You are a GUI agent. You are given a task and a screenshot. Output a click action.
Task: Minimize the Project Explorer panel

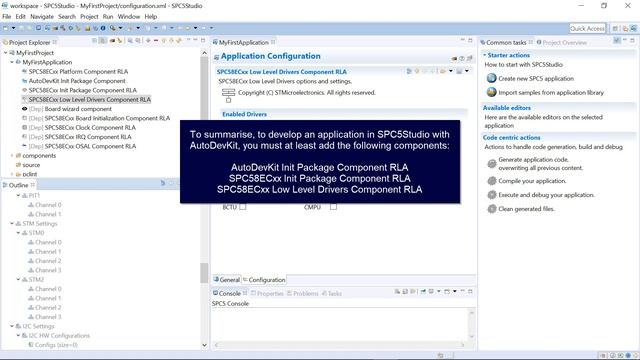(196, 40)
